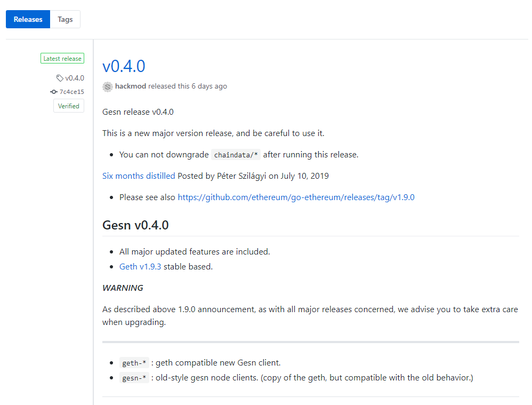
Task: Click the geth-* code label
Action: coord(134,363)
